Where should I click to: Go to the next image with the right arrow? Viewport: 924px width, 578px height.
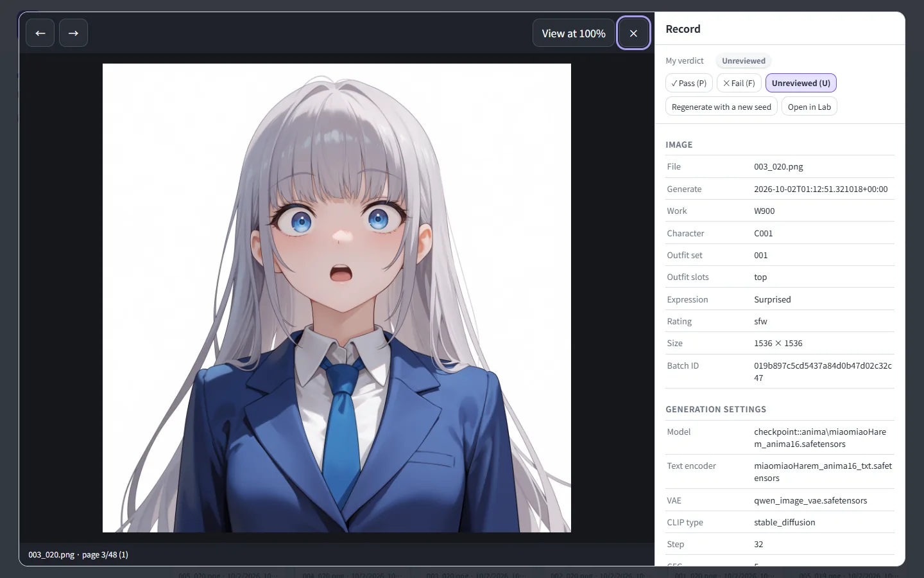click(x=73, y=33)
